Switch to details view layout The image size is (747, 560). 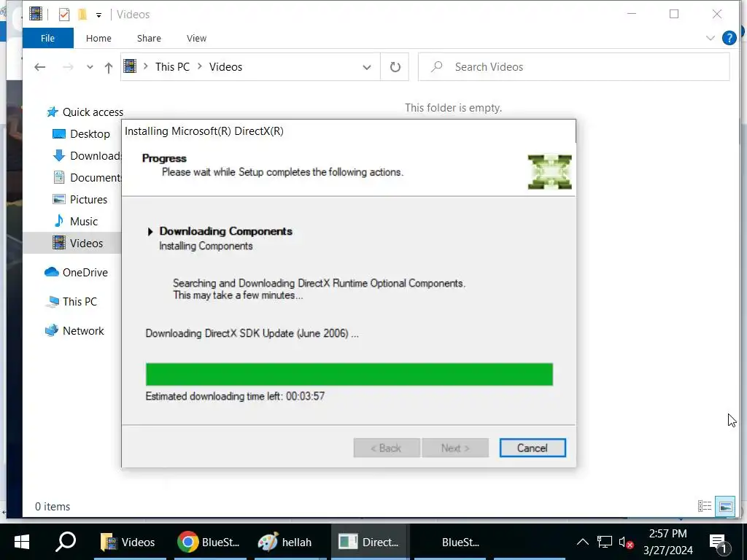704,506
